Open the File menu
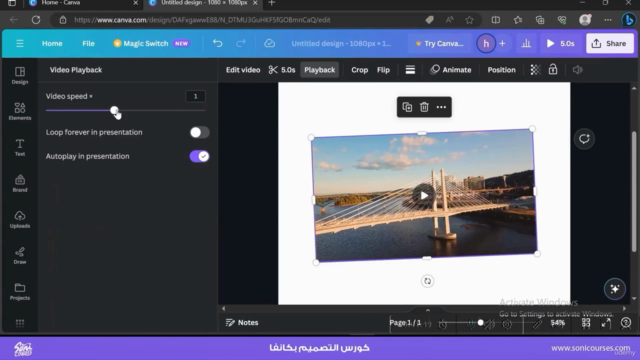 point(88,43)
